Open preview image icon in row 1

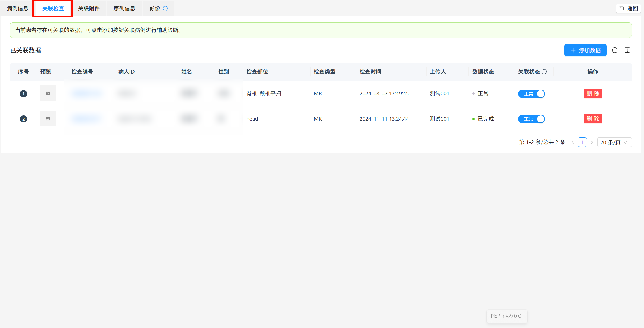tap(48, 93)
